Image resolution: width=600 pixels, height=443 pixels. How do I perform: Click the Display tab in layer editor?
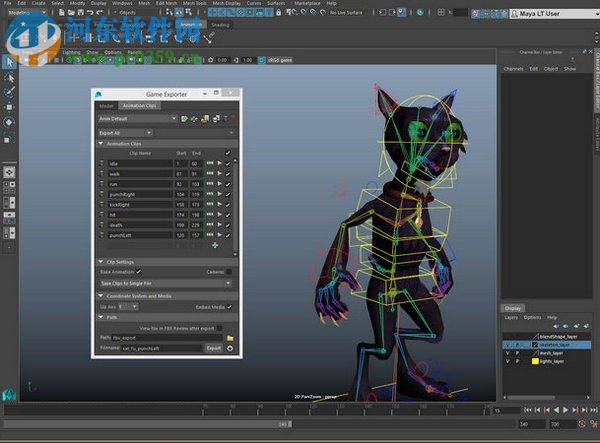(x=513, y=308)
